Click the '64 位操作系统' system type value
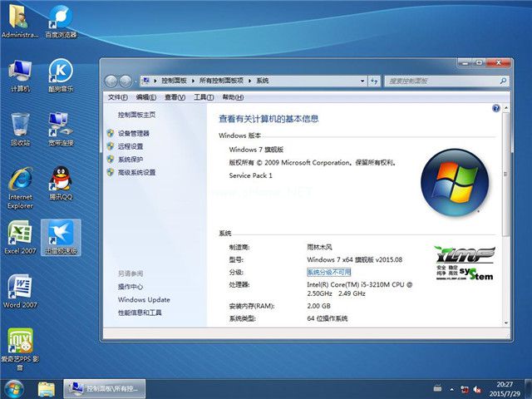This screenshot has height=399, width=532. click(327, 318)
